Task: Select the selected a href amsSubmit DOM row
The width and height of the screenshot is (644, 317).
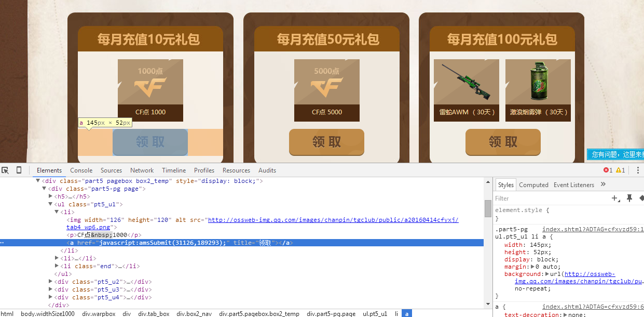Action: pos(242,243)
